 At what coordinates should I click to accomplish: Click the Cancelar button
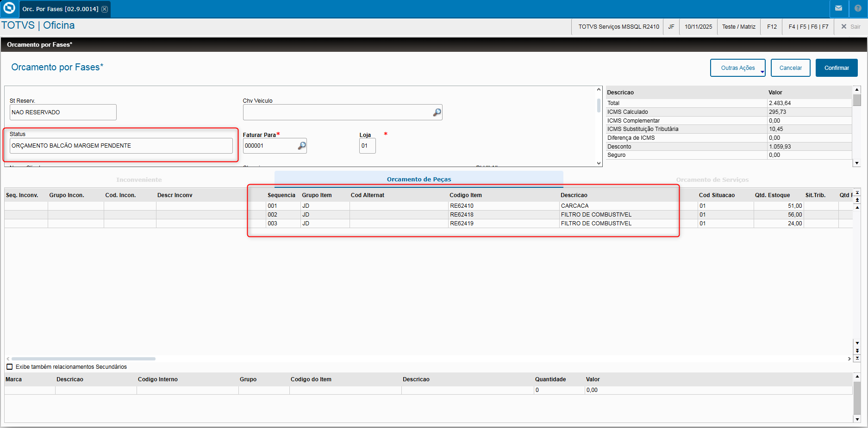(791, 68)
